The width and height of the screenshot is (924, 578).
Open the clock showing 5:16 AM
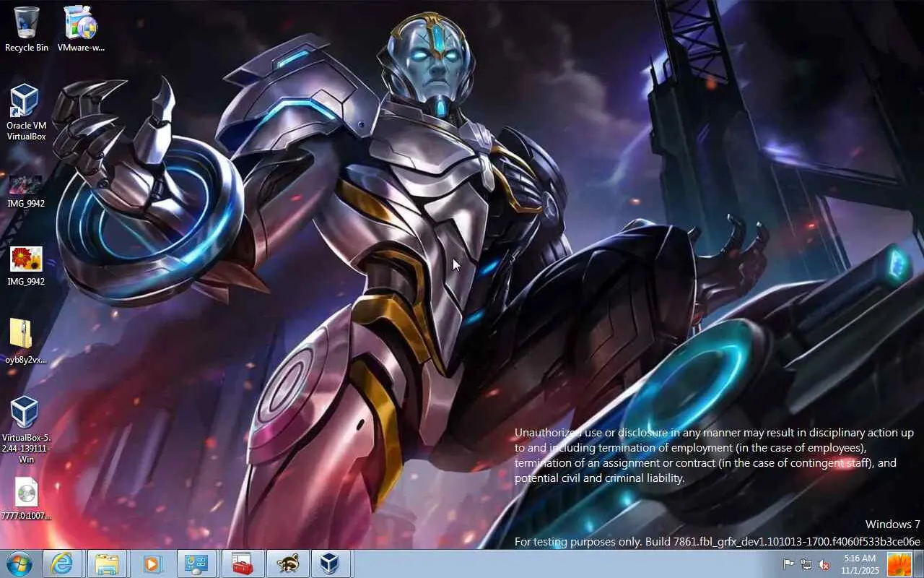[859, 564]
